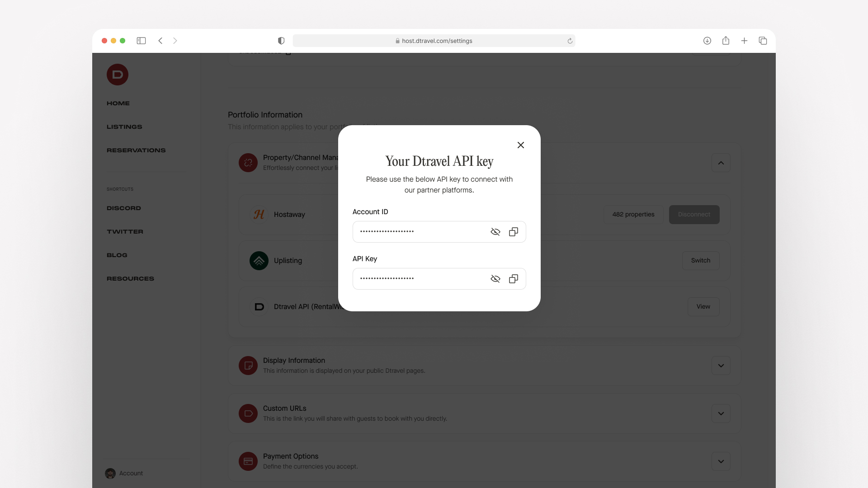
Task: Click the 482 properties badge
Action: click(633, 215)
